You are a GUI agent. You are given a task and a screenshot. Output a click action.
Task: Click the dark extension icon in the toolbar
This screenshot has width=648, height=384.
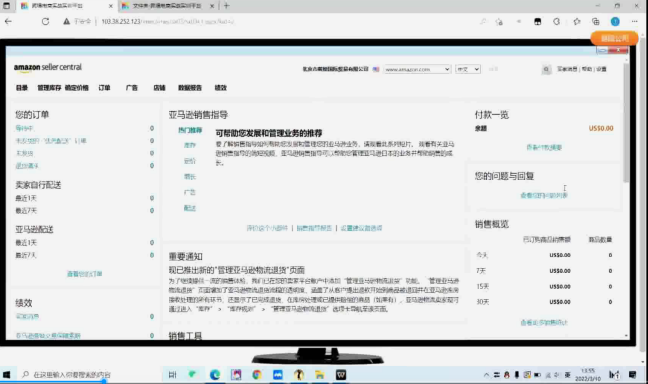(538, 21)
